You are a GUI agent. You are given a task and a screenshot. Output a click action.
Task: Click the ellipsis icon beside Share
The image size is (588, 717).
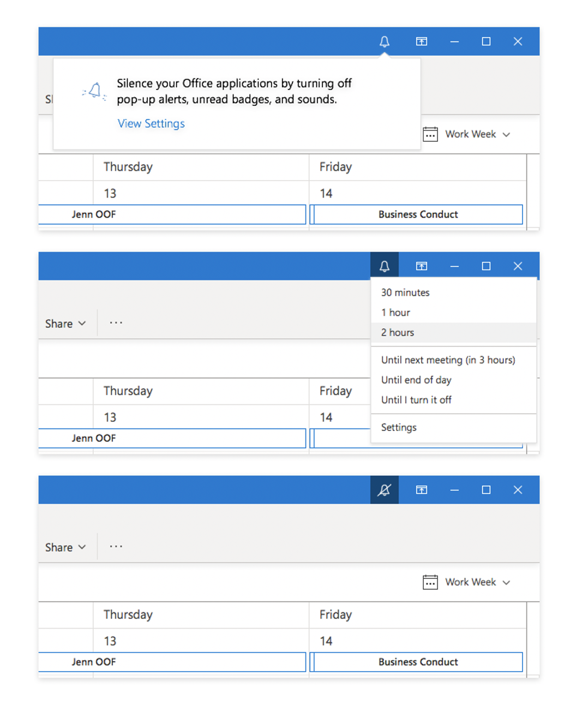pyautogui.click(x=116, y=323)
